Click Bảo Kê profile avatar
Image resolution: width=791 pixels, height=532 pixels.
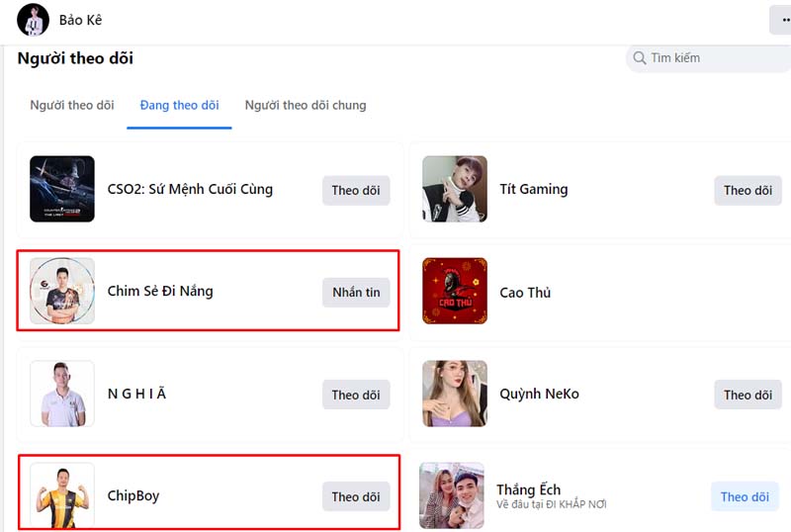(34, 20)
